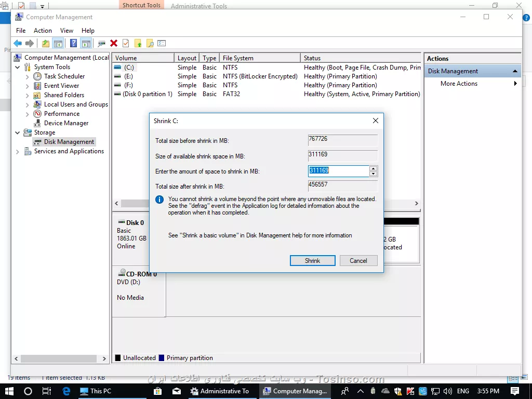Open the Action Center notification icon
Screen dimensions: 532x399
point(515,391)
